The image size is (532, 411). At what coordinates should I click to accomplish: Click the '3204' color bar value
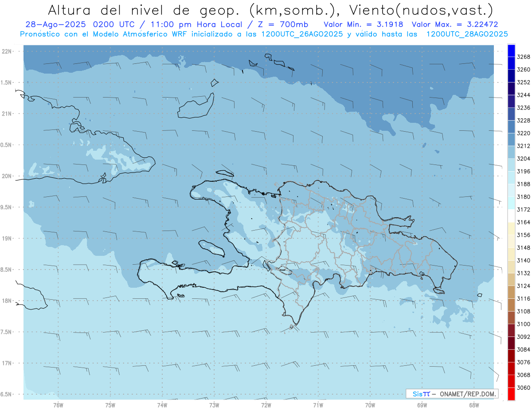point(524,159)
